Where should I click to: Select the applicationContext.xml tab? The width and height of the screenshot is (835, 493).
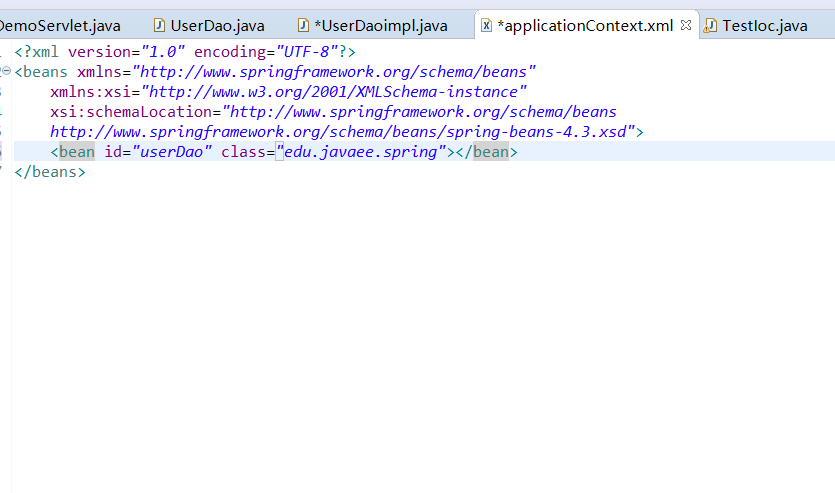(x=585, y=26)
